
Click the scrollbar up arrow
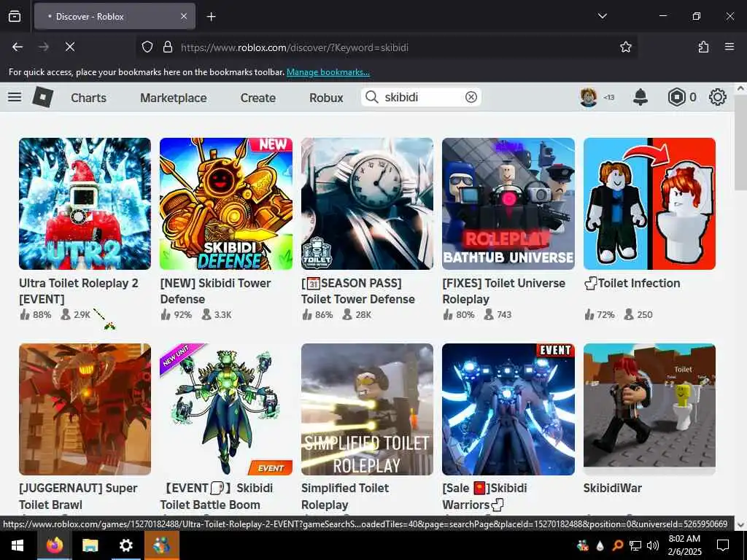click(740, 88)
